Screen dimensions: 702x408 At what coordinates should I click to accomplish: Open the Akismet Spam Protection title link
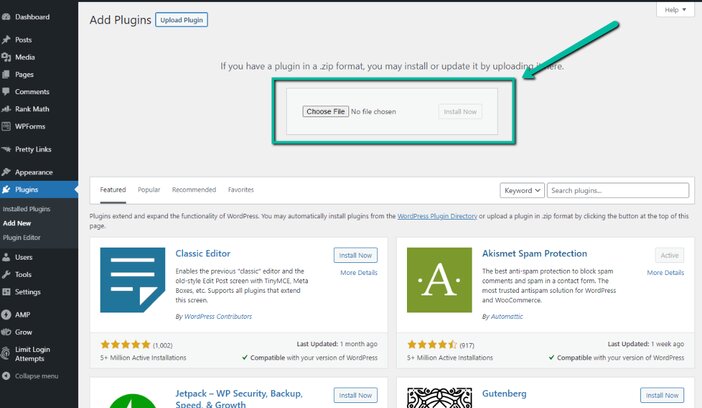click(x=535, y=253)
